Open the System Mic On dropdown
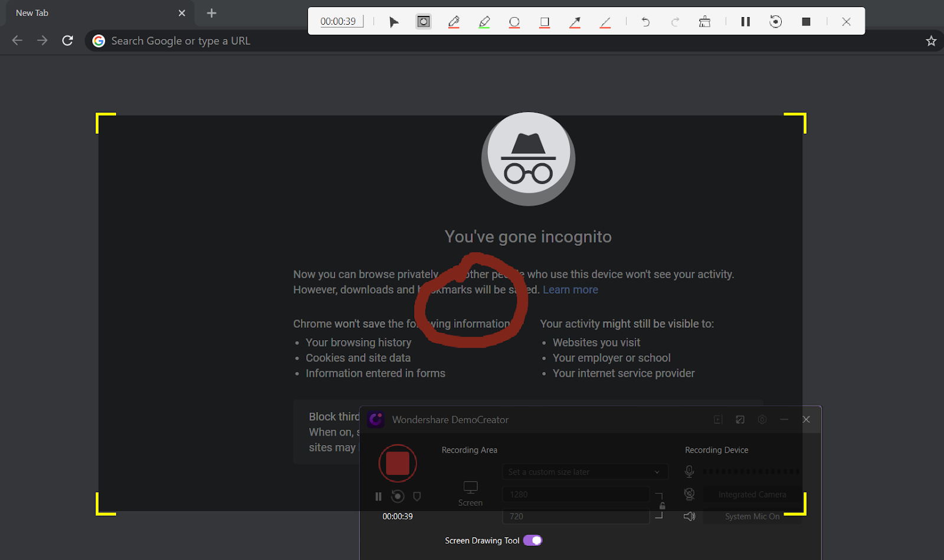This screenshot has width=944, height=560. pyautogui.click(x=752, y=516)
